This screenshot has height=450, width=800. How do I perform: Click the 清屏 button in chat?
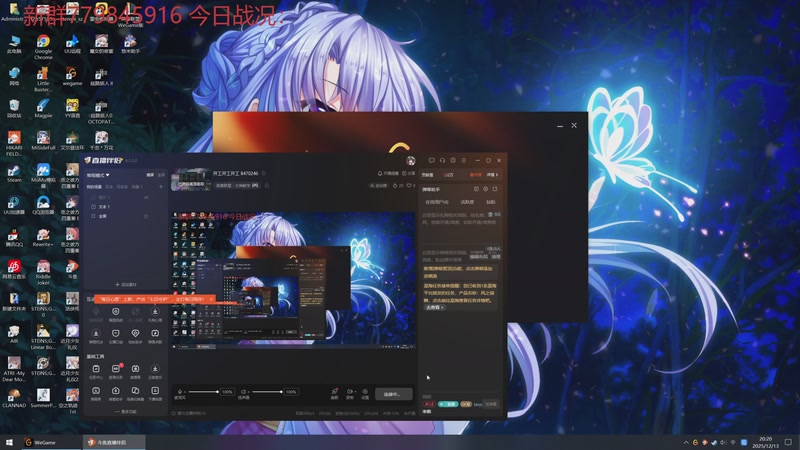point(496,257)
